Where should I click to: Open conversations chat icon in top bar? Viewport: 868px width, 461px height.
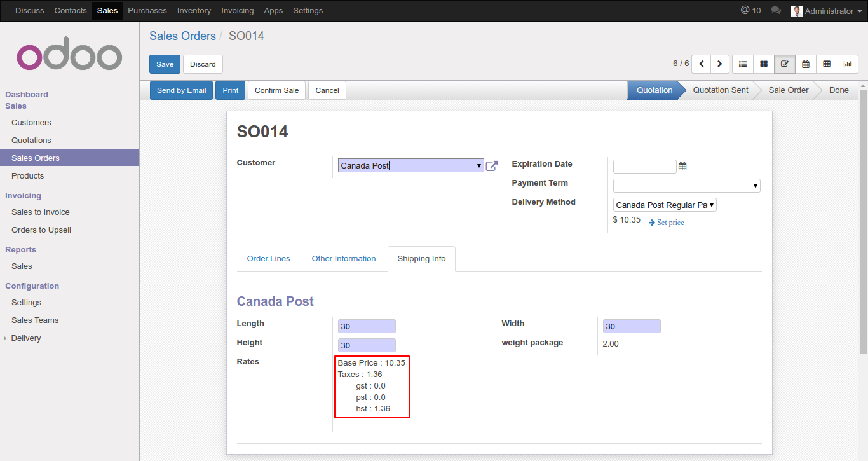[775, 11]
